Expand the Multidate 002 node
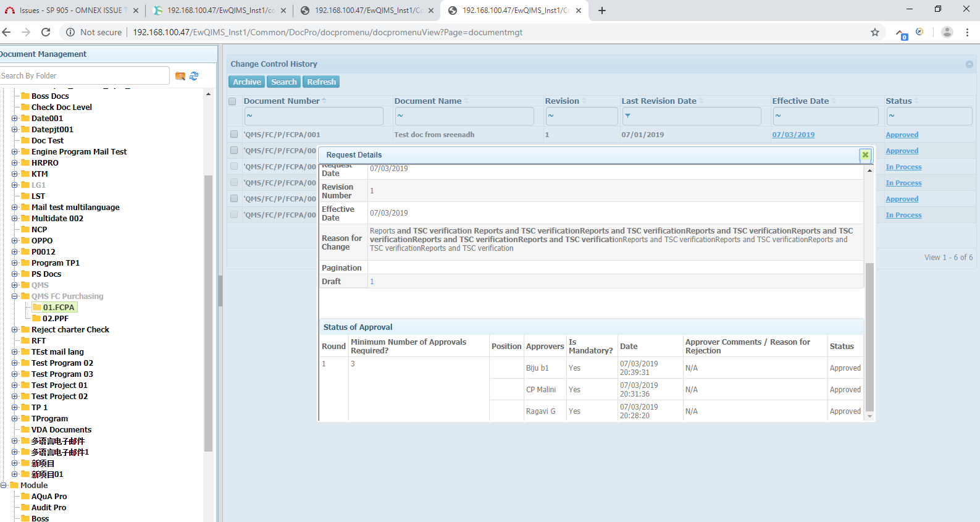The width and height of the screenshot is (980, 522). pos(15,218)
